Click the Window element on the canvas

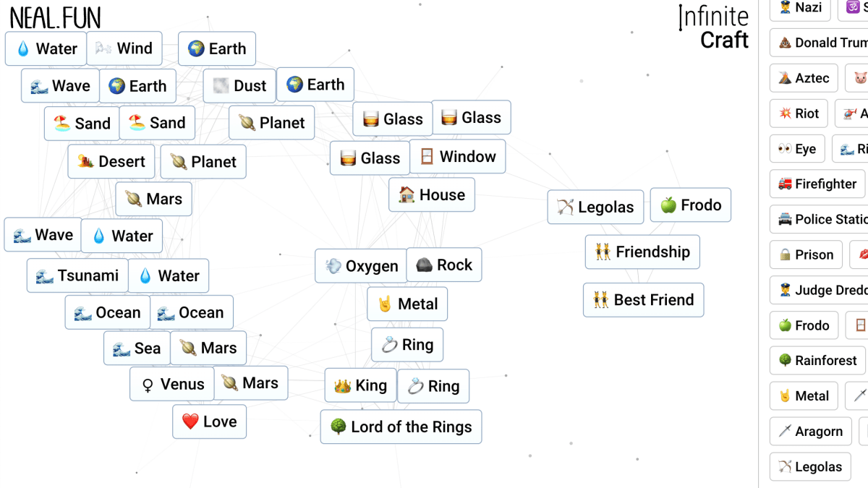457,157
